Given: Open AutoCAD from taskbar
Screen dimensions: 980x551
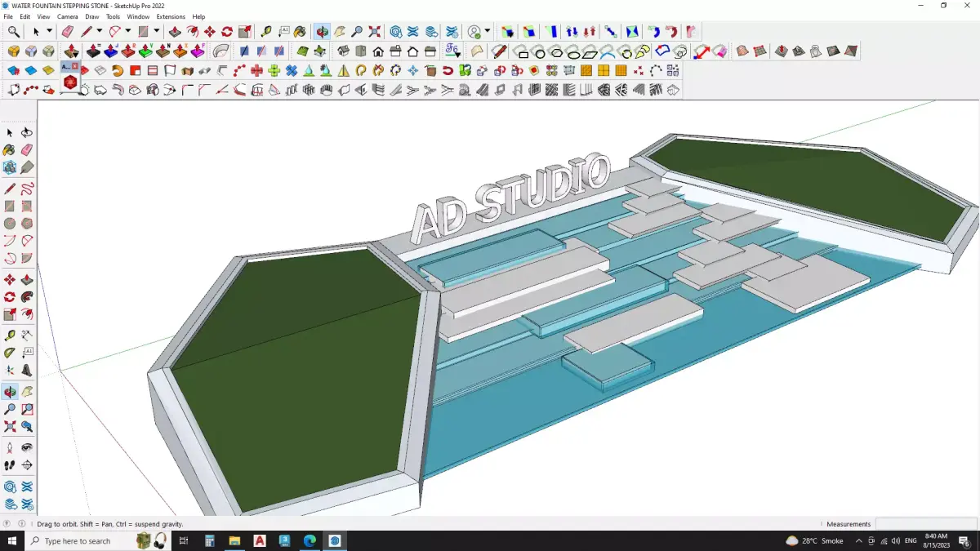Looking at the screenshot, I should [x=260, y=540].
